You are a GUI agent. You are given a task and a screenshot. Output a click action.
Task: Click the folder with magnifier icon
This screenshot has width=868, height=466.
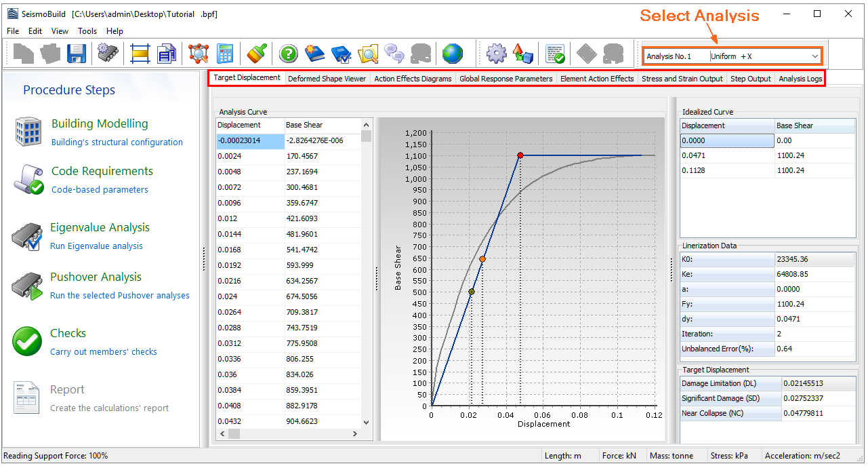tap(368, 54)
